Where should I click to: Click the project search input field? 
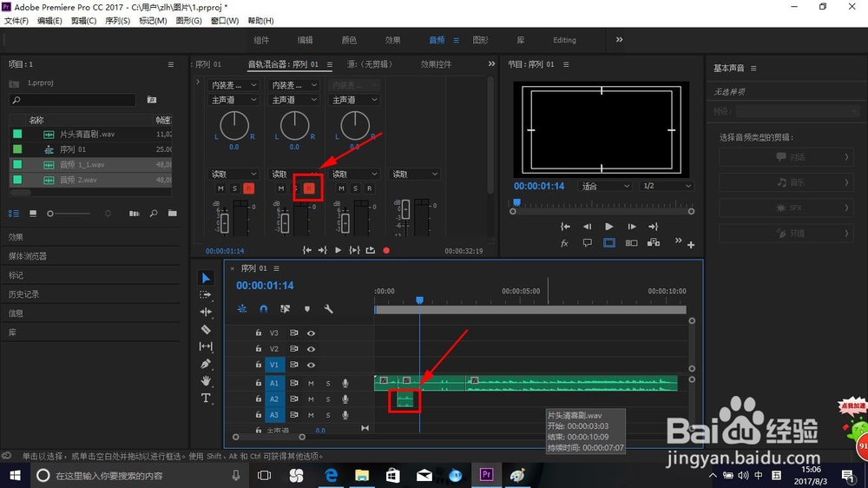(x=73, y=100)
